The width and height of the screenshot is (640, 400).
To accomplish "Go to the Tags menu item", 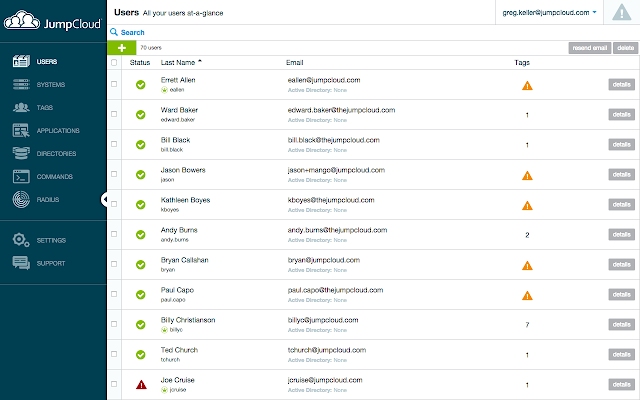I will 44,107.
